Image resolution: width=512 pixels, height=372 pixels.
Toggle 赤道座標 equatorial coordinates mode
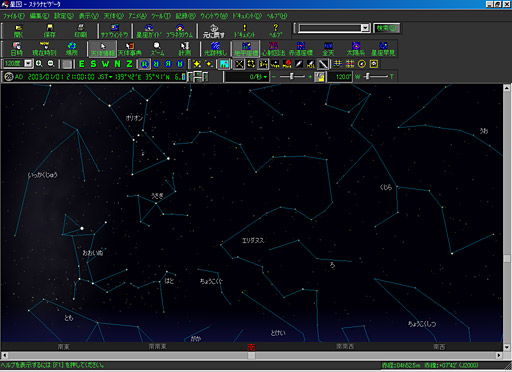(x=301, y=49)
